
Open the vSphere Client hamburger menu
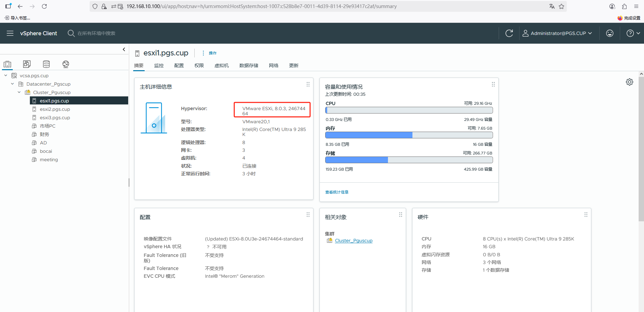[10, 33]
